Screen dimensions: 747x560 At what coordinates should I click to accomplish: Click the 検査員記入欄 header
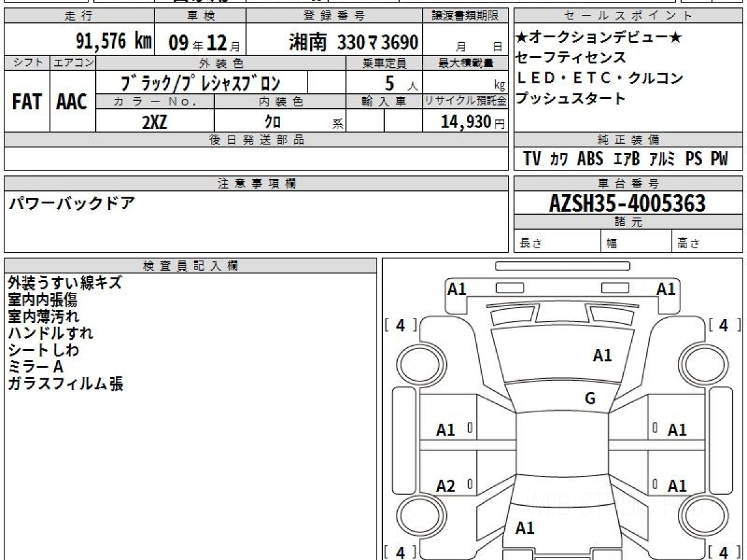(190, 266)
